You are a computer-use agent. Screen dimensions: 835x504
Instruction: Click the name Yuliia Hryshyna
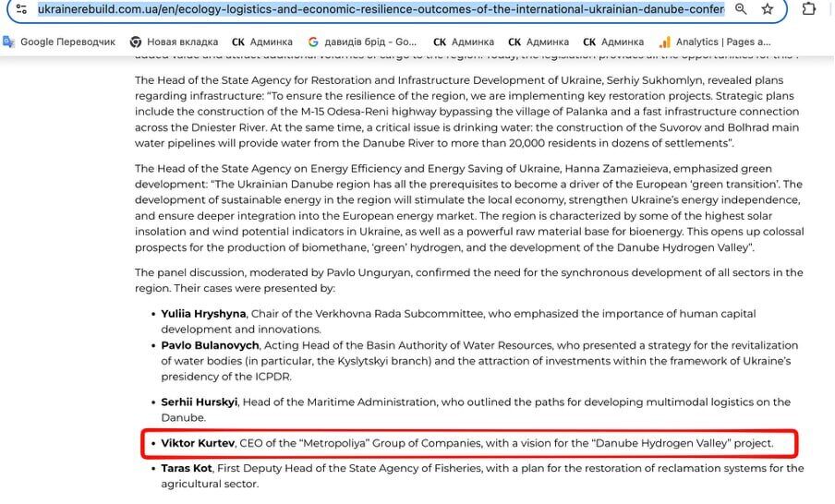tap(203, 314)
